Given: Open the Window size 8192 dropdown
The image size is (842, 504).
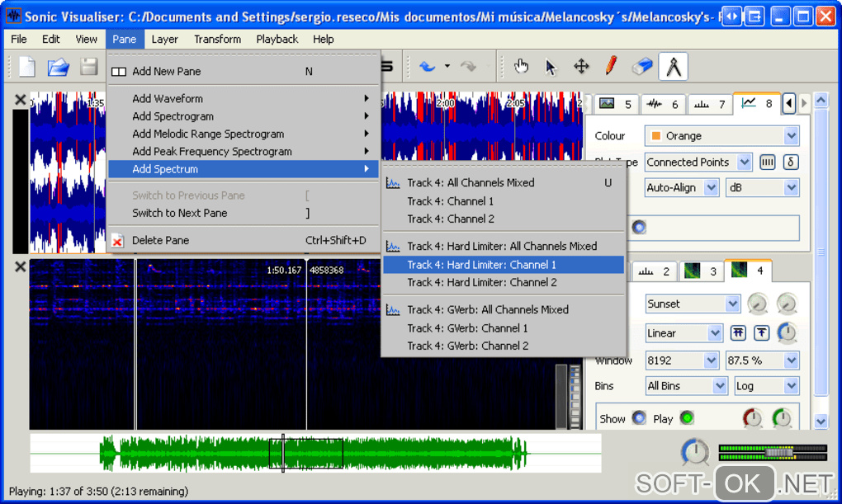Looking at the screenshot, I should click(682, 360).
